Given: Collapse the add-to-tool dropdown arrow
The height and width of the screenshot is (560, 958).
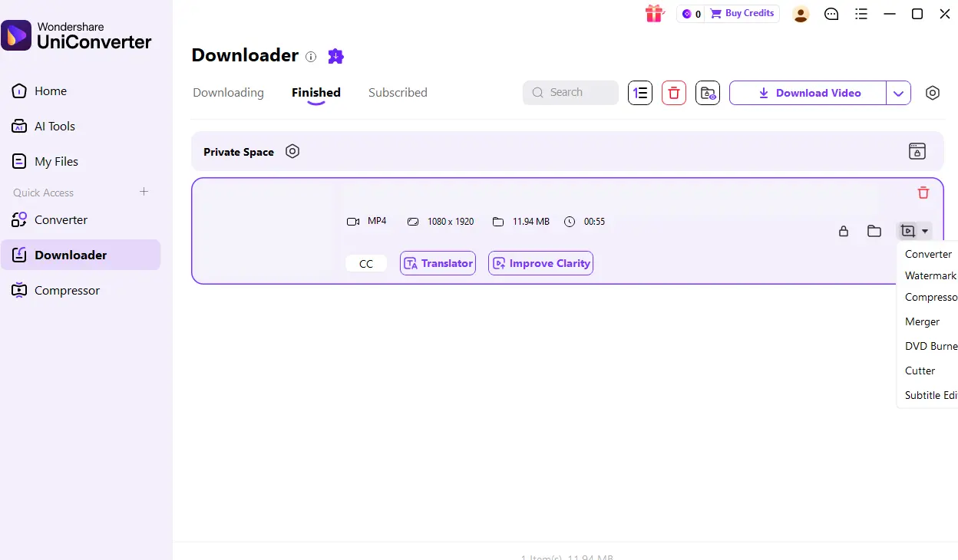Looking at the screenshot, I should [925, 231].
